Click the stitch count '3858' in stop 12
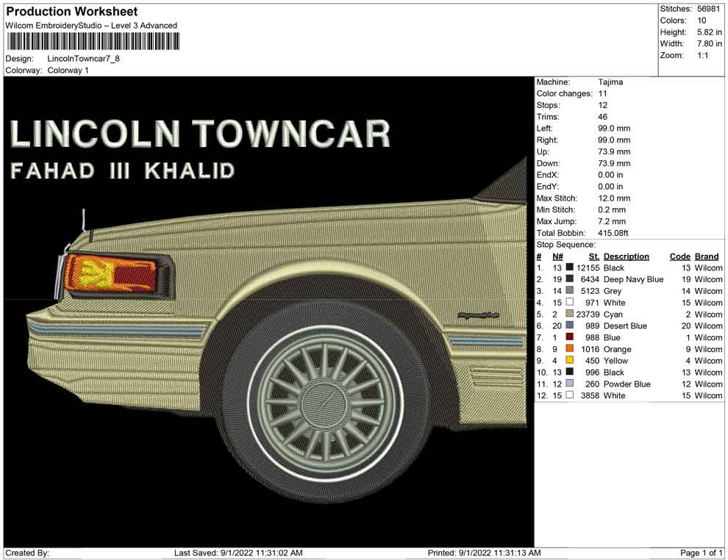This screenshot has height=560, width=728. (590, 395)
